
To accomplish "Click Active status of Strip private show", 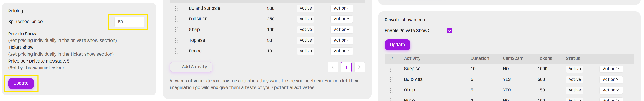I will pyautogui.click(x=574, y=90).
